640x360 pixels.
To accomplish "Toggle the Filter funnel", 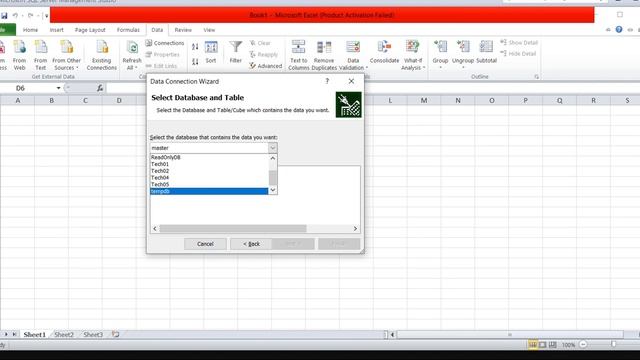I will coord(236,52).
